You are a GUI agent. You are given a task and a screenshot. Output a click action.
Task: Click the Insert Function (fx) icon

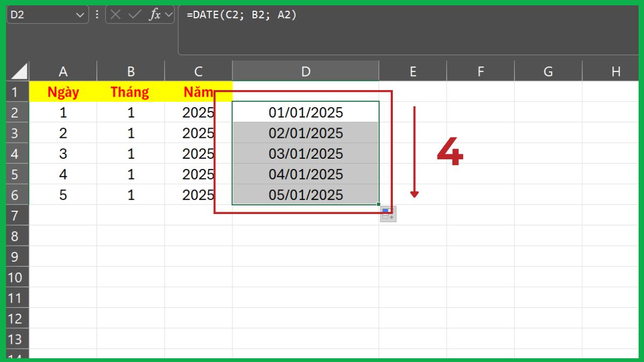(153, 14)
